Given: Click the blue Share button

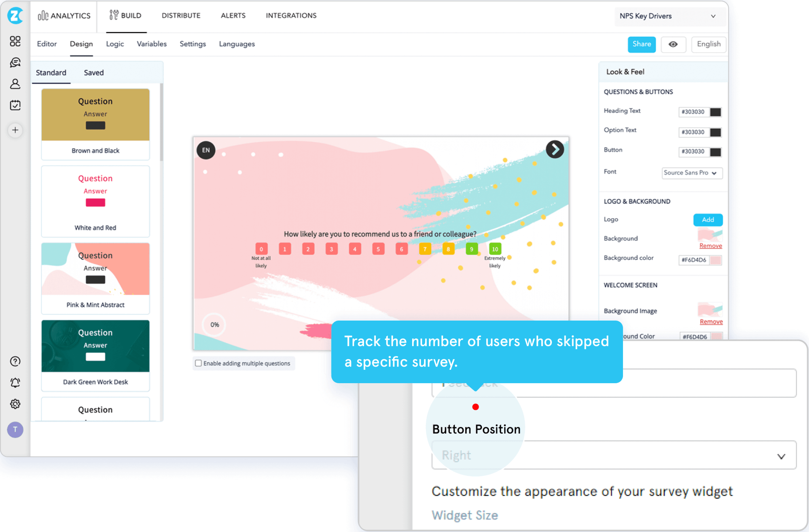Looking at the screenshot, I should [642, 44].
